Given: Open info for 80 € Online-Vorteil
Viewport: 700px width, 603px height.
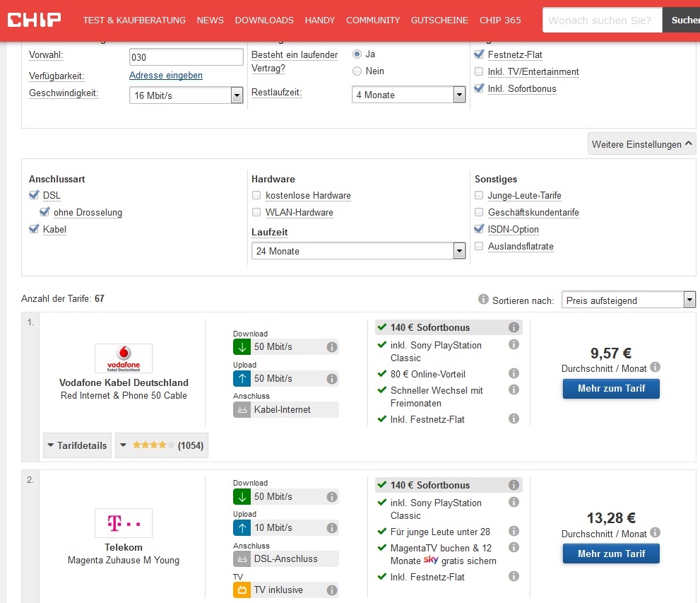Looking at the screenshot, I should (x=514, y=373).
